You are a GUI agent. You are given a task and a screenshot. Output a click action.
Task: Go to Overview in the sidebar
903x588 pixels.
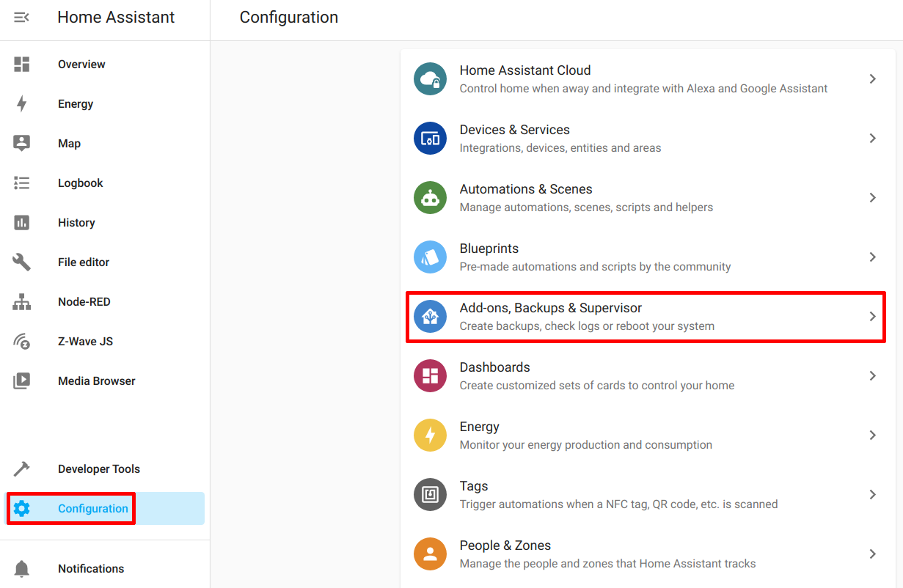coord(105,65)
